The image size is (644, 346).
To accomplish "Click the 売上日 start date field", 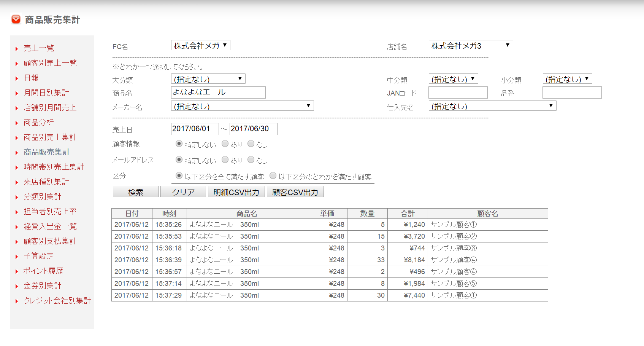I will [195, 129].
